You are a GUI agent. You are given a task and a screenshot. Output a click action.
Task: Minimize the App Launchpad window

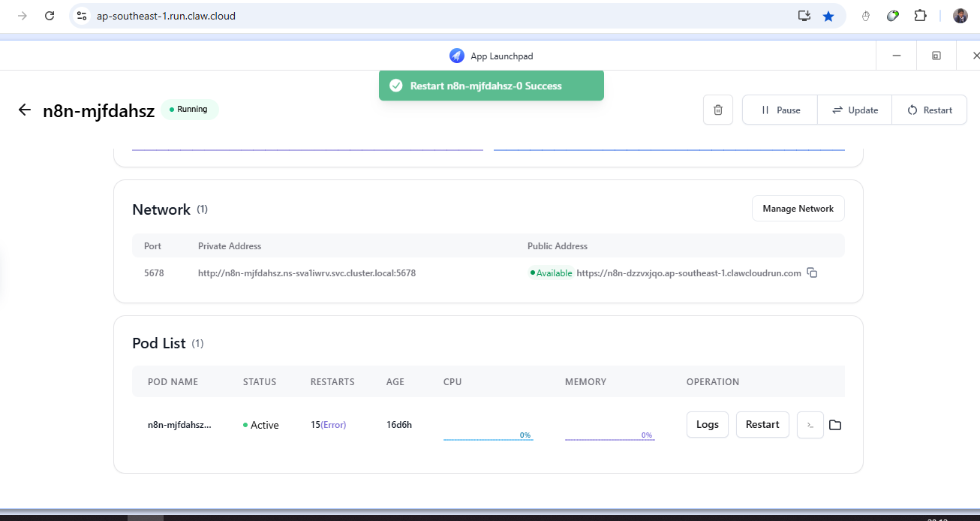click(x=896, y=56)
